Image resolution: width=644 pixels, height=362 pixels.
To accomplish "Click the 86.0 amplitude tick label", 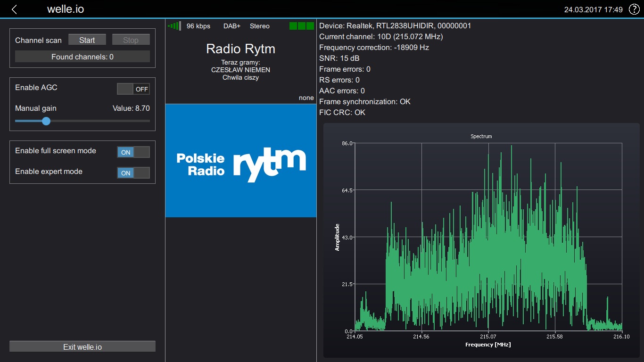I will click(347, 143).
